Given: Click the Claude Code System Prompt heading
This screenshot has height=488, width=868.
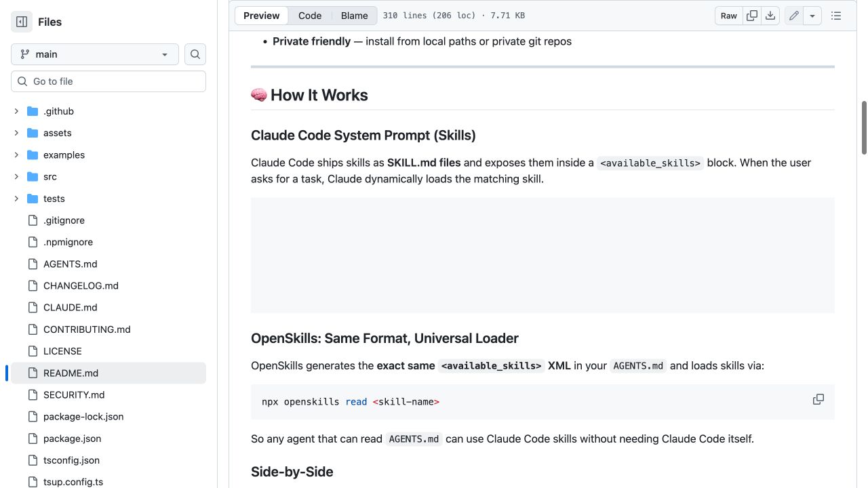Looking at the screenshot, I should tap(363, 136).
